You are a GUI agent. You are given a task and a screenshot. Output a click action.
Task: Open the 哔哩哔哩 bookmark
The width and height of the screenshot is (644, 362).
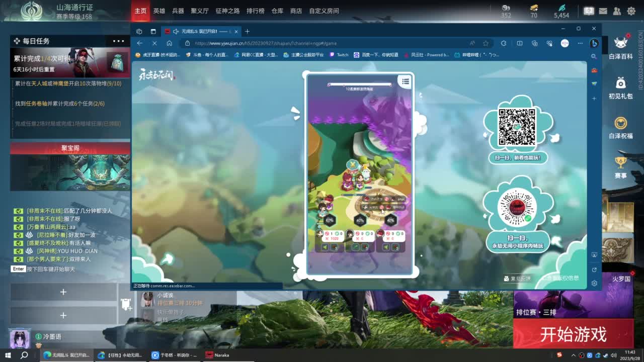(x=477, y=55)
